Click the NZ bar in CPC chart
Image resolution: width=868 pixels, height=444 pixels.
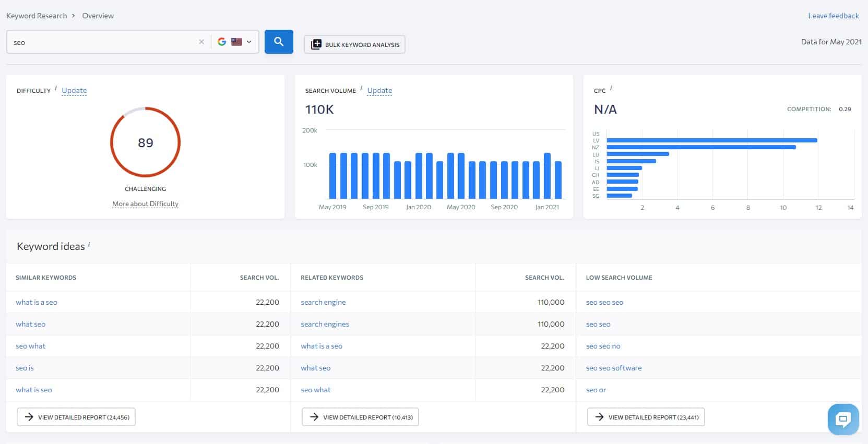tap(701, 147)
